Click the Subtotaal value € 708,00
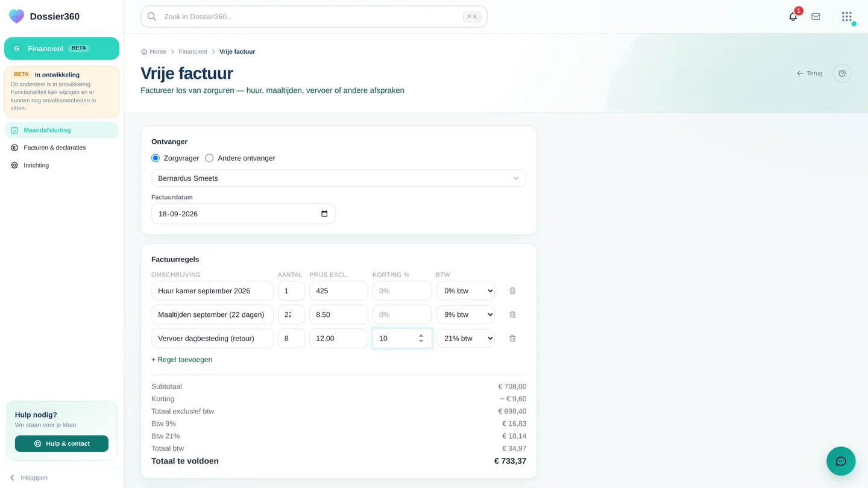868x488 pixels. (x=512, y=387)
